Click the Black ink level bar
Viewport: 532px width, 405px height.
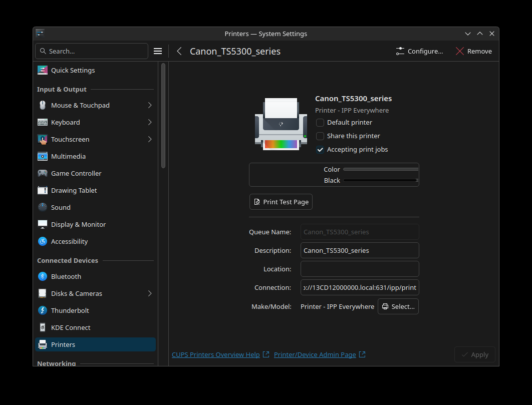tap(381, 180)
